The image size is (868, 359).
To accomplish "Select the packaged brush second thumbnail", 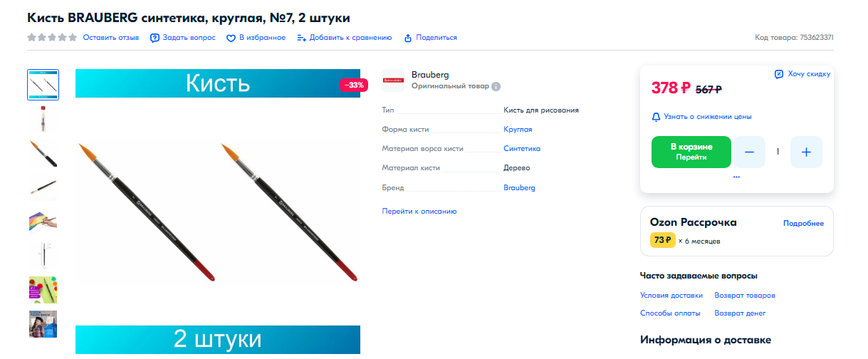I will pos(43,119).
